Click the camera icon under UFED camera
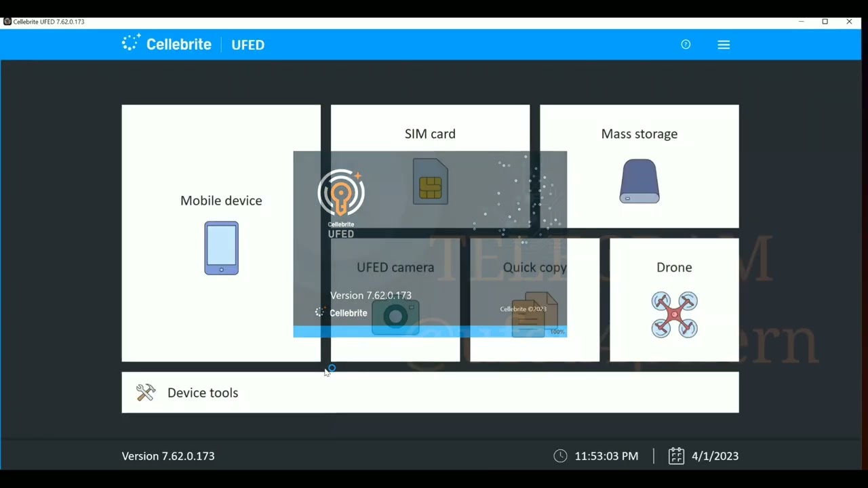This screenshot has height=488, width=868. point(395,317)
